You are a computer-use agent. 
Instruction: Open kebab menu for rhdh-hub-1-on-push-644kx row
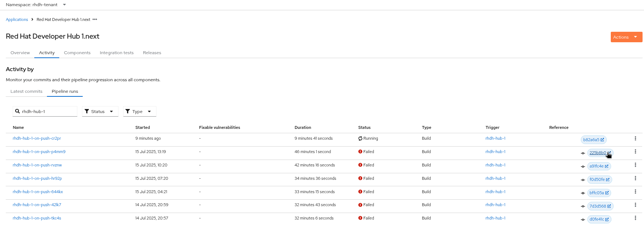click(x=635, y=192)
